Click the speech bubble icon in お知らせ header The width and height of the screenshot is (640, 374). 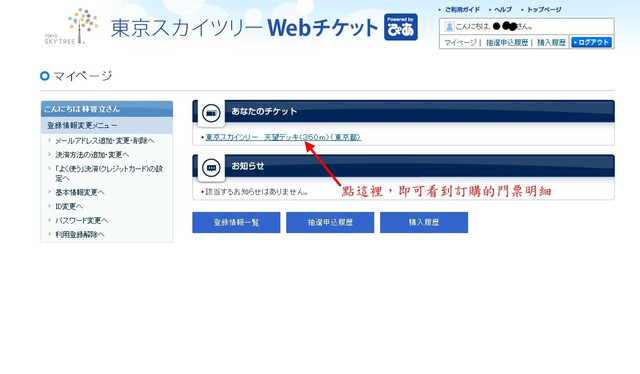click(211, 168)
